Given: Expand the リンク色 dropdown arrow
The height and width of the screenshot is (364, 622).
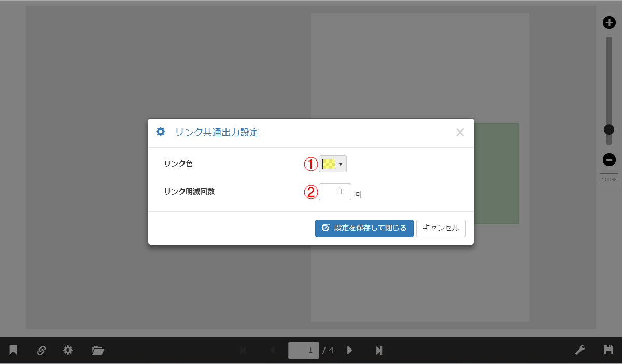Looking at the screenshot, I should point(341,164).
